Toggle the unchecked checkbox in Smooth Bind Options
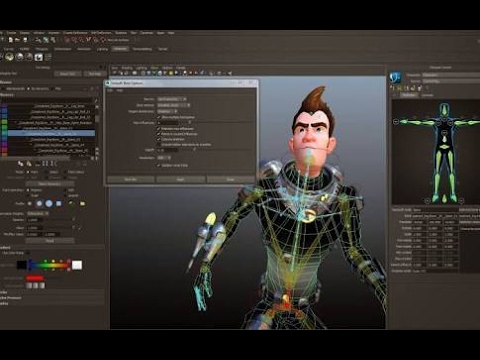The image size is (480, 360). (159, 145)
